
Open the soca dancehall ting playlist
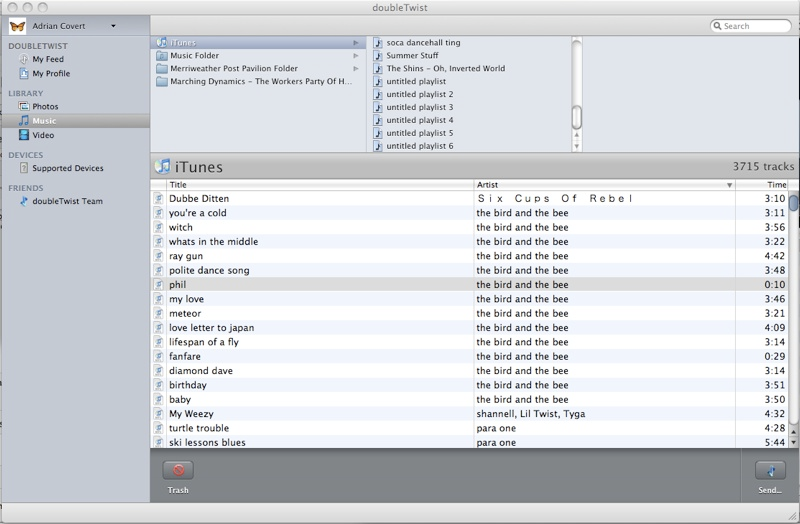coord(423,42)
